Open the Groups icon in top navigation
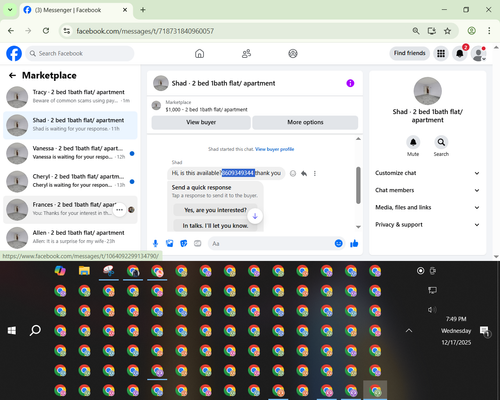This screenshot has height=400, width=500. [293, 53]
